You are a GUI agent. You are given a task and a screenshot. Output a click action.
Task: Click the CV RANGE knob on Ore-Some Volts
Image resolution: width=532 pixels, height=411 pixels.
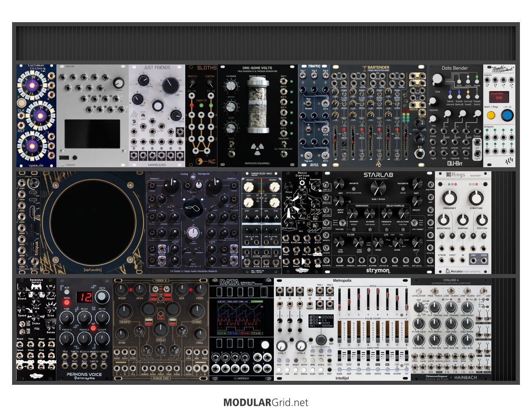pyautogui.click(x=231, y=85)
